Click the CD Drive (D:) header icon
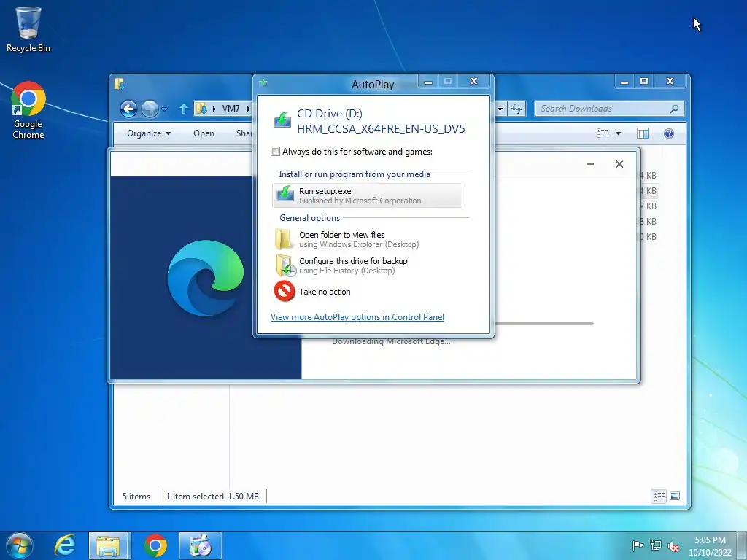 pos(282,119)
